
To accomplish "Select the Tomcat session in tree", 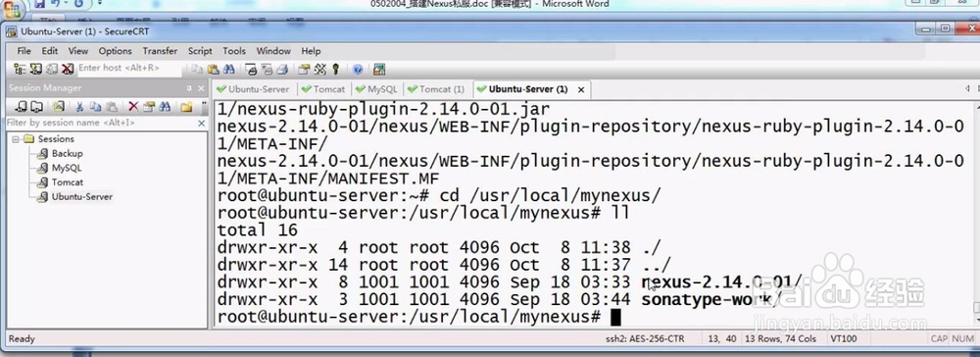I will 60,182.
